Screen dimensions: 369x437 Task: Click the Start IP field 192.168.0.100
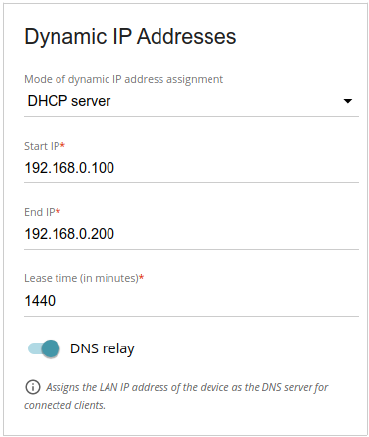tap(191, 168)
